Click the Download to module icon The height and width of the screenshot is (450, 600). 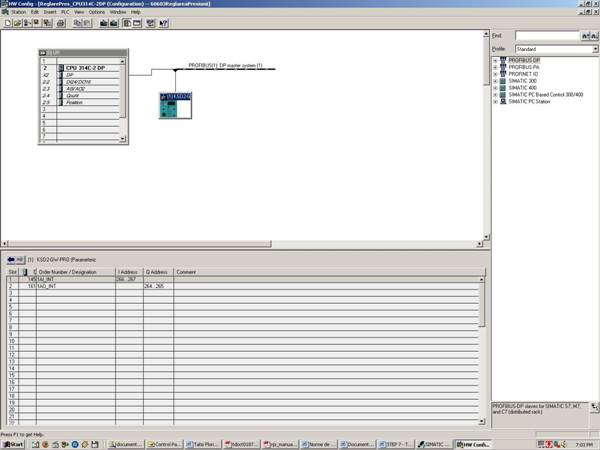pyautogui.click(x=104, y=23)
